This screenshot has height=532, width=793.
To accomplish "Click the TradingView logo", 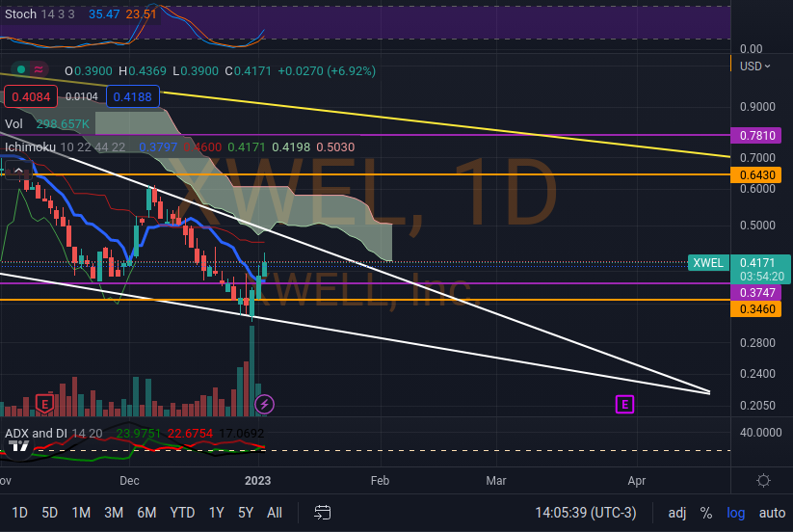I will tap(19, 446).
